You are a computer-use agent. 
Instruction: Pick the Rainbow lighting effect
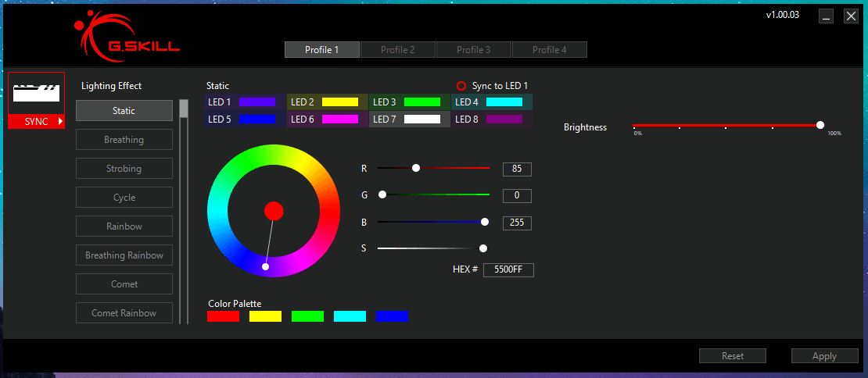click(124, 226)
